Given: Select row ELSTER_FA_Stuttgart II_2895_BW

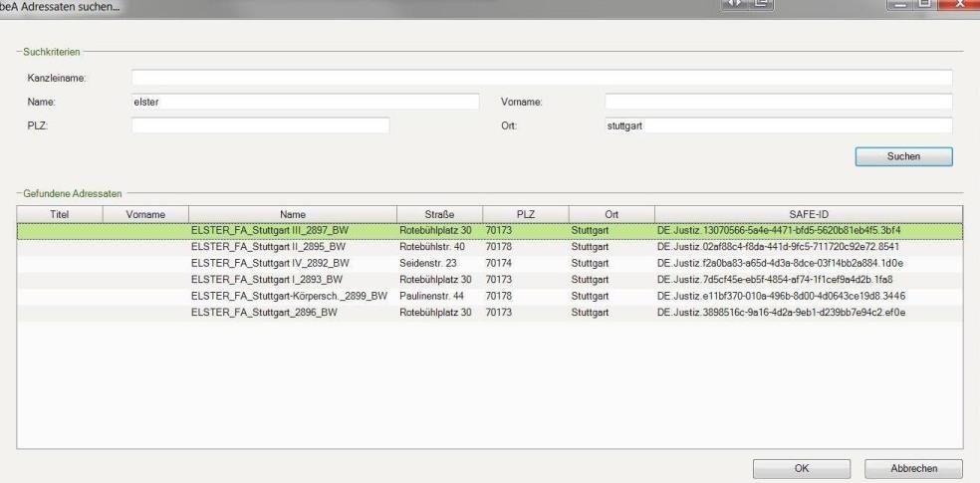Looking at the screenshot, I should pos(490,247).
